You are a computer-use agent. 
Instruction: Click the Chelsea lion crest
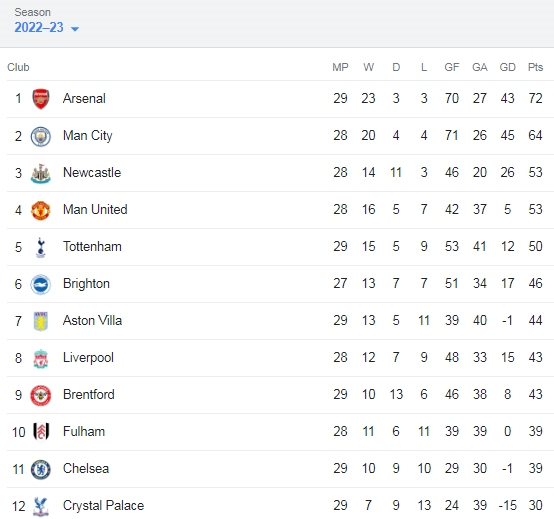(41, 470)
